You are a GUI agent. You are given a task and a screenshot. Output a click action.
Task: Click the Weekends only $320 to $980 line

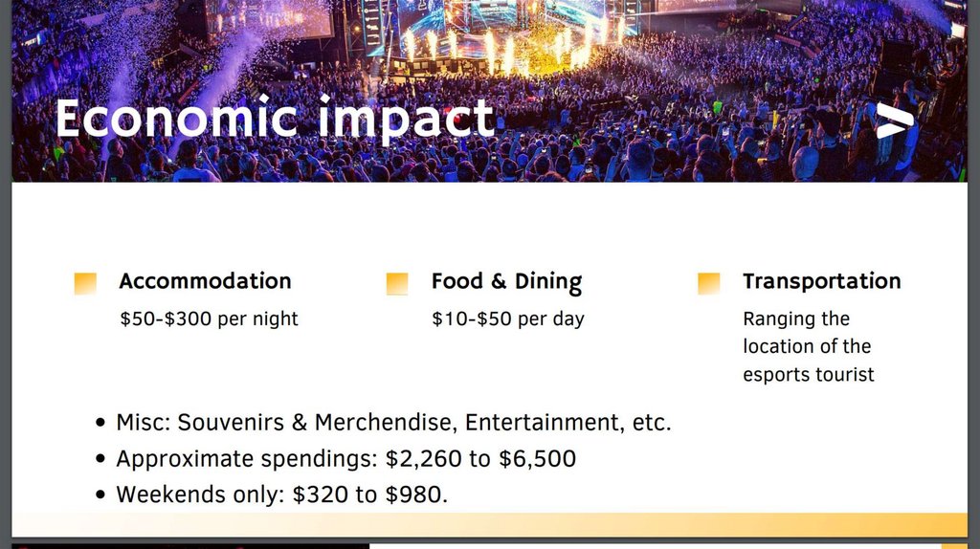pyautogui.click(x=281, y=495)
